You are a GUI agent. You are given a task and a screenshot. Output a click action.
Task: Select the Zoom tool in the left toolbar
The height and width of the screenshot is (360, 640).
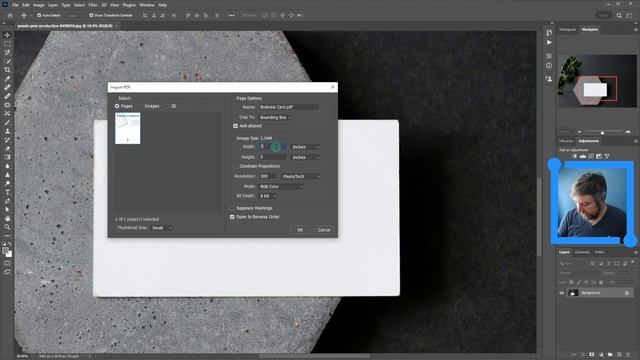(x=7, y=227)
